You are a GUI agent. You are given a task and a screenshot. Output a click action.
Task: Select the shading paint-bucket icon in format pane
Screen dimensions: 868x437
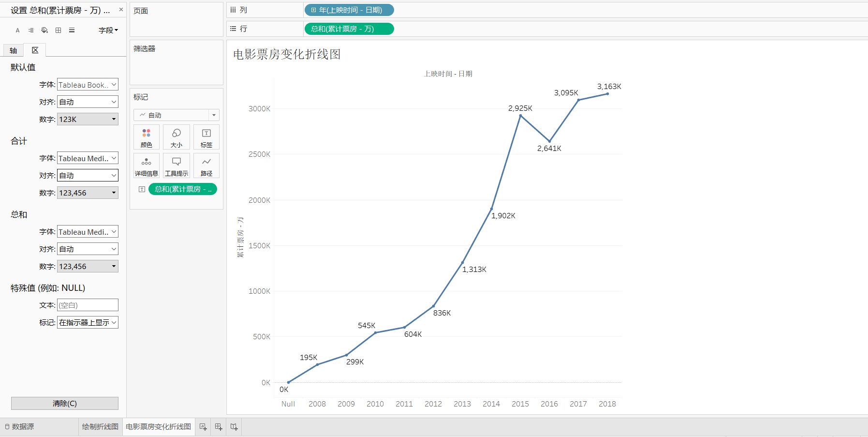tap(44, 30)
